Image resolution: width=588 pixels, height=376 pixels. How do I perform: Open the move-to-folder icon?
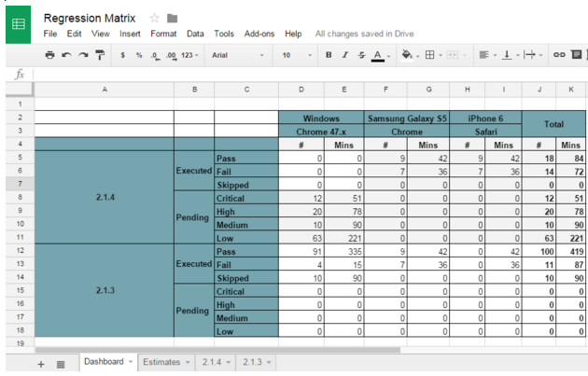pyautogui.click(x=172, y=18)
